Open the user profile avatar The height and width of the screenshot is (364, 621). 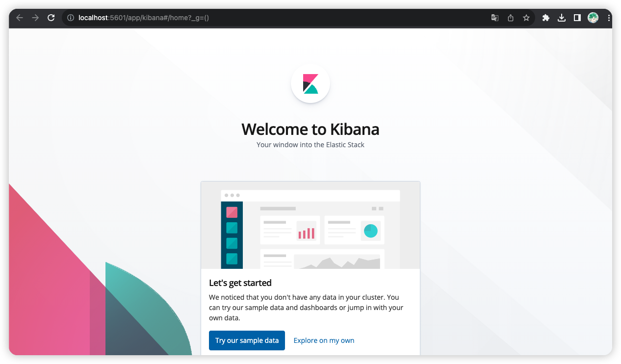pyautogui.click(x=593, y=18)
